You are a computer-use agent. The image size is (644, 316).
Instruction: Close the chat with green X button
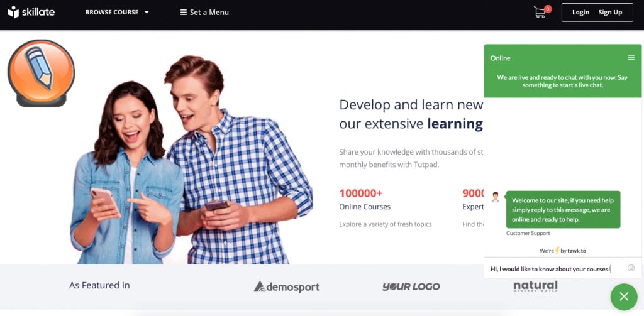624,297
